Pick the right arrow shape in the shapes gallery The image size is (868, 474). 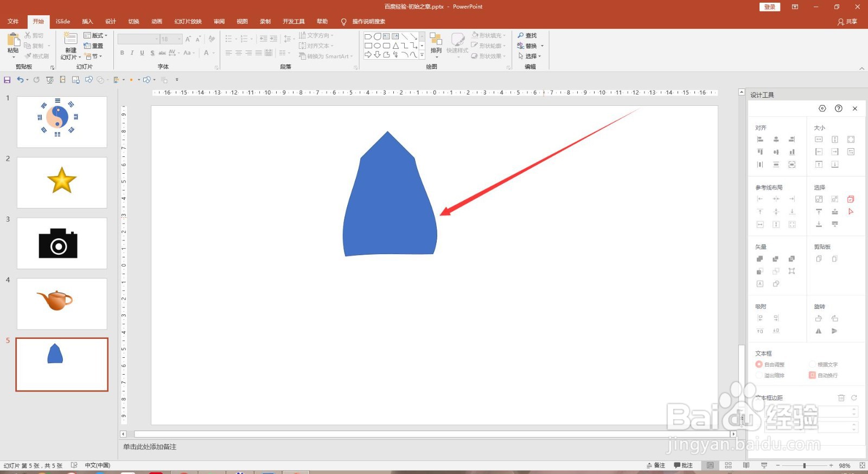[368, 54]
